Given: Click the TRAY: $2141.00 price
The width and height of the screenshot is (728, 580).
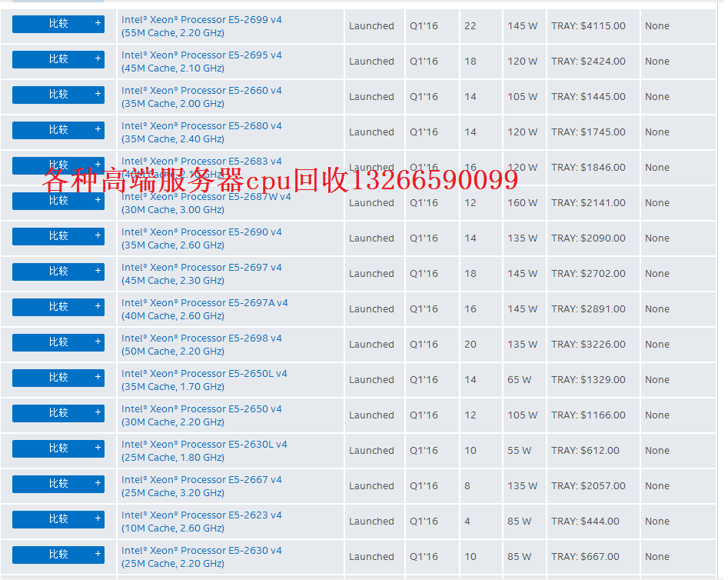Looking at the screenshot, I should click(588, 202).
